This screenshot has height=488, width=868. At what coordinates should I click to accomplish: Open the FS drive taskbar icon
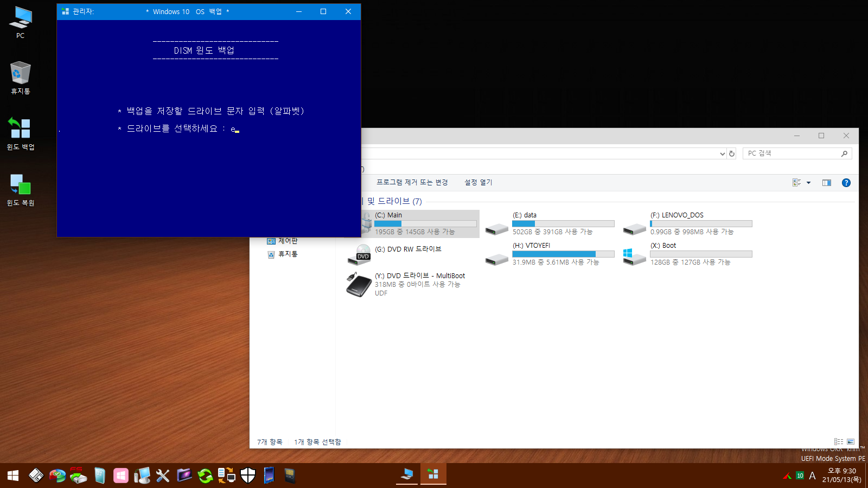pyautogui.click(x=79, y=476)
